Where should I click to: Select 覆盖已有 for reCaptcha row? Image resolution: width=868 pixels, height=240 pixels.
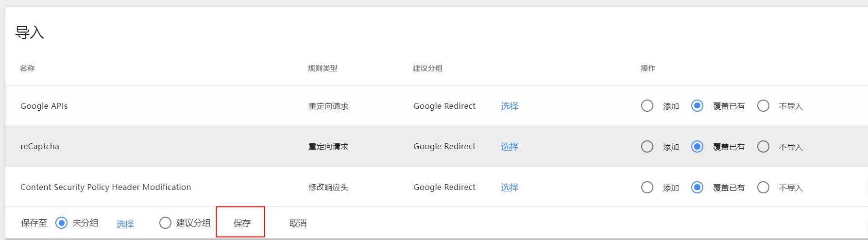[697, 147]
